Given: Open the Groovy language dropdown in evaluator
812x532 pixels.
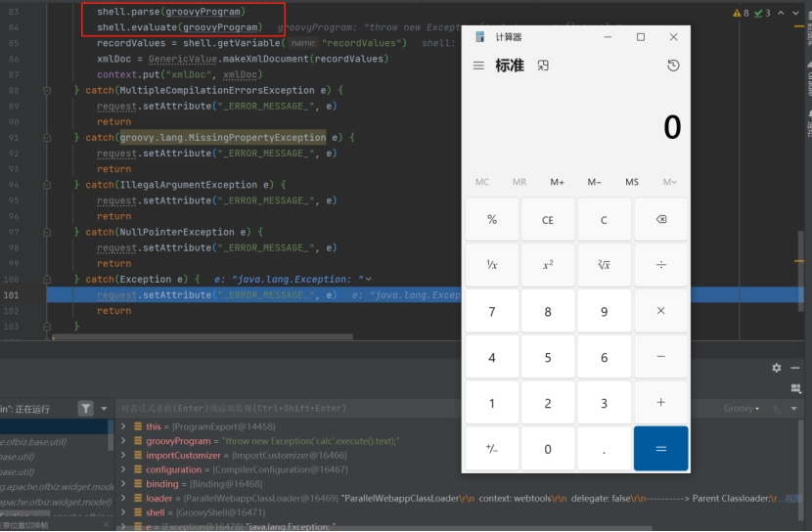Looking at the screenshot, I should 742,409.
